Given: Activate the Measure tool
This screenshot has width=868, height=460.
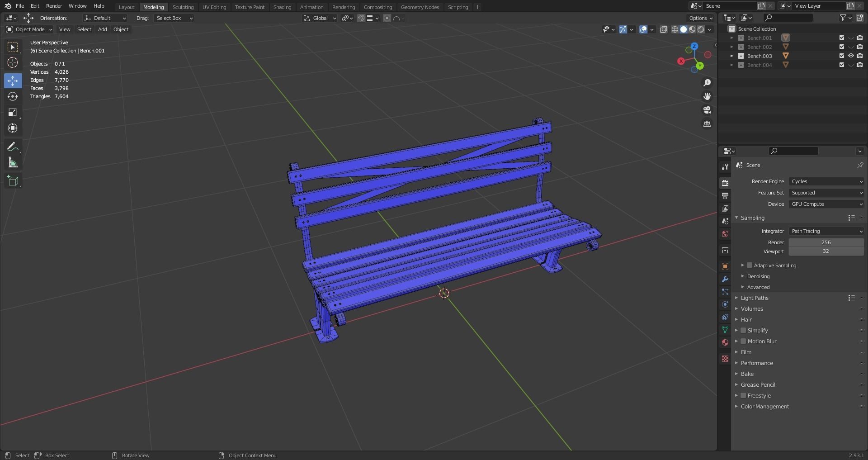Looking at the screenshot, I should [13, 163].
